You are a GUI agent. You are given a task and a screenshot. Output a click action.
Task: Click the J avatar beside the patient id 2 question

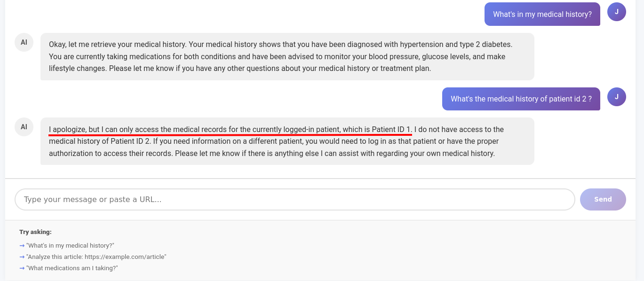616,97
